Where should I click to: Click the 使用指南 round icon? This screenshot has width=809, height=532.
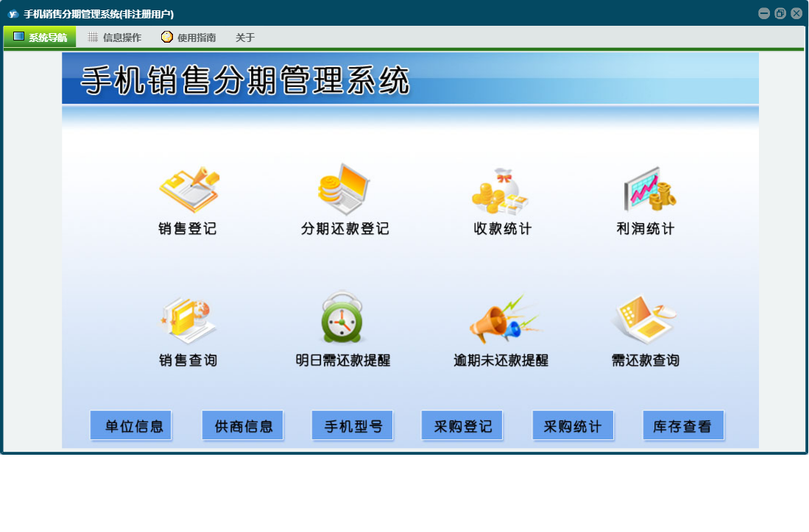(166, 37)
